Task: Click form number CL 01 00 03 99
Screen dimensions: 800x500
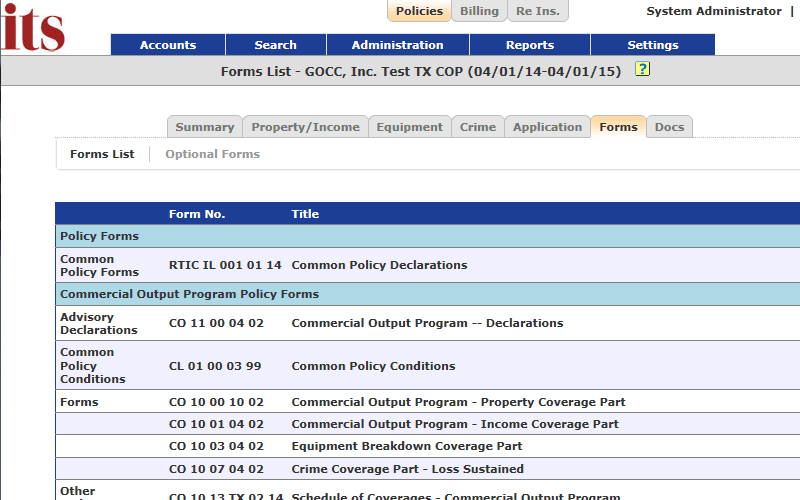Action: point(215,366)
